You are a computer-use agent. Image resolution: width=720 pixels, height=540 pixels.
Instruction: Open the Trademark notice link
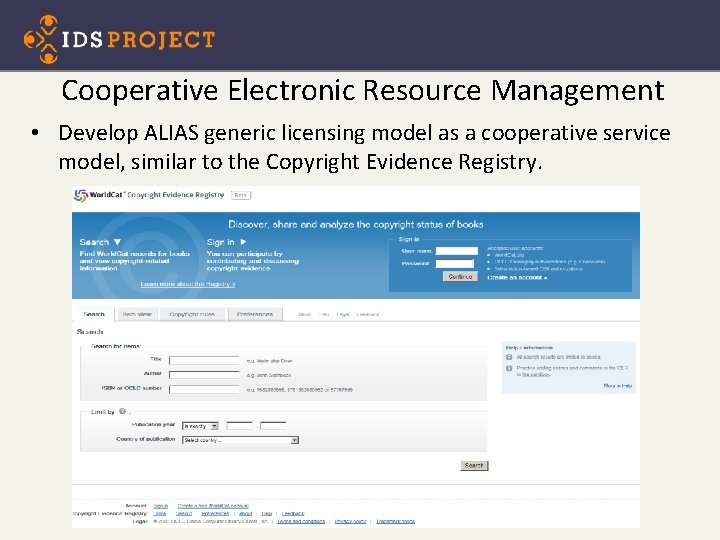click(395, 521)
